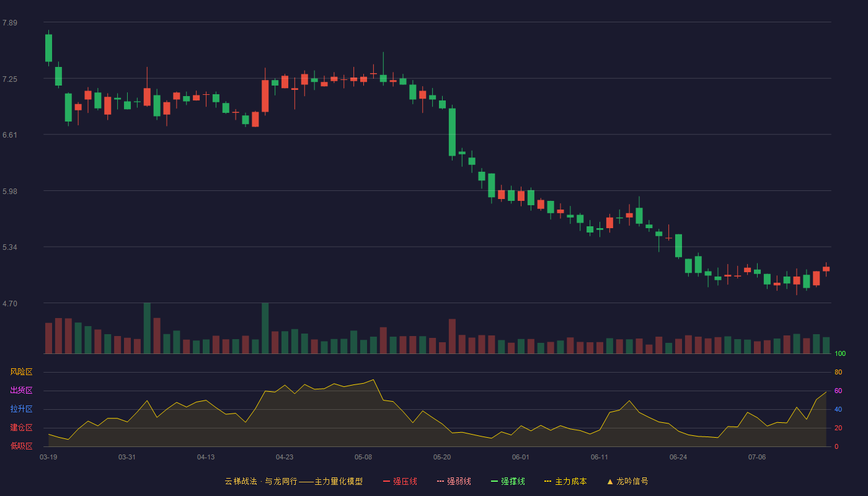The width and height of the screenshot is (868, 496).
Task: Click the 5.34 price axis label
Action: (10, 247)
